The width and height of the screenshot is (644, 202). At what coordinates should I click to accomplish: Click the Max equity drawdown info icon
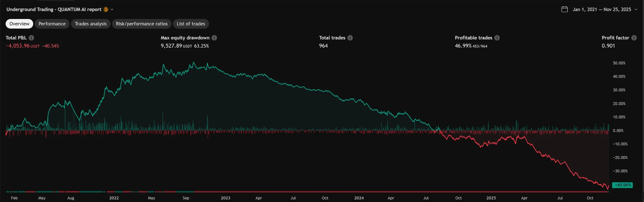(214, 38)
